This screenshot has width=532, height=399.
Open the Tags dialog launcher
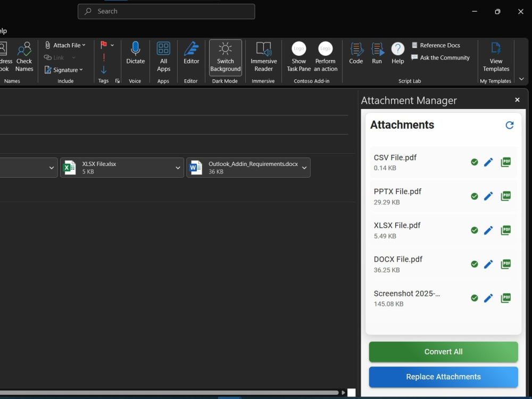point(118,81)
